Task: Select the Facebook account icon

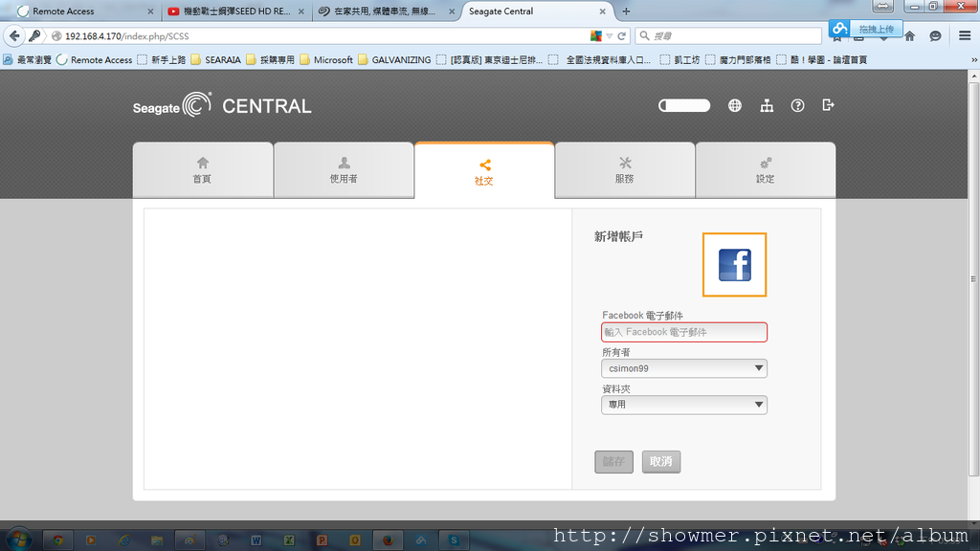Action: (734, 265)
